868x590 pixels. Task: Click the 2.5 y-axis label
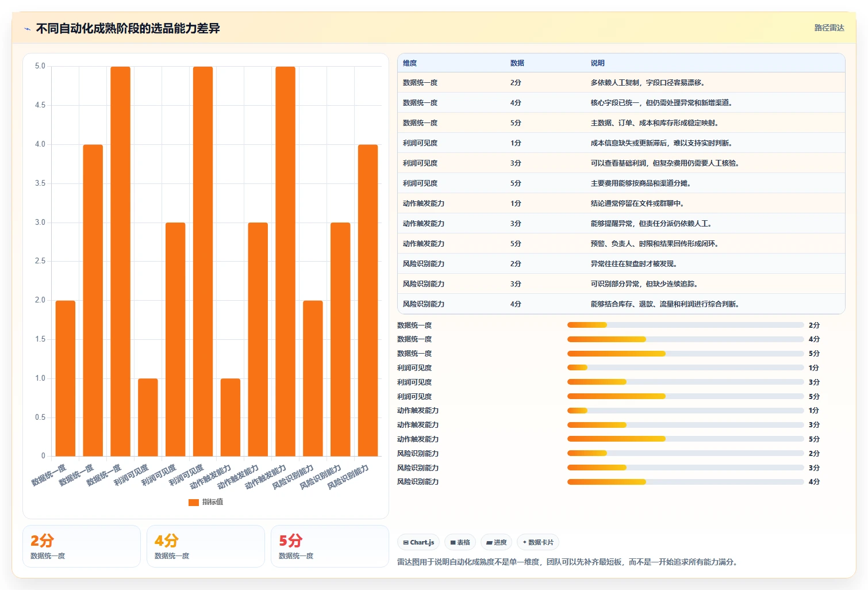40,261
